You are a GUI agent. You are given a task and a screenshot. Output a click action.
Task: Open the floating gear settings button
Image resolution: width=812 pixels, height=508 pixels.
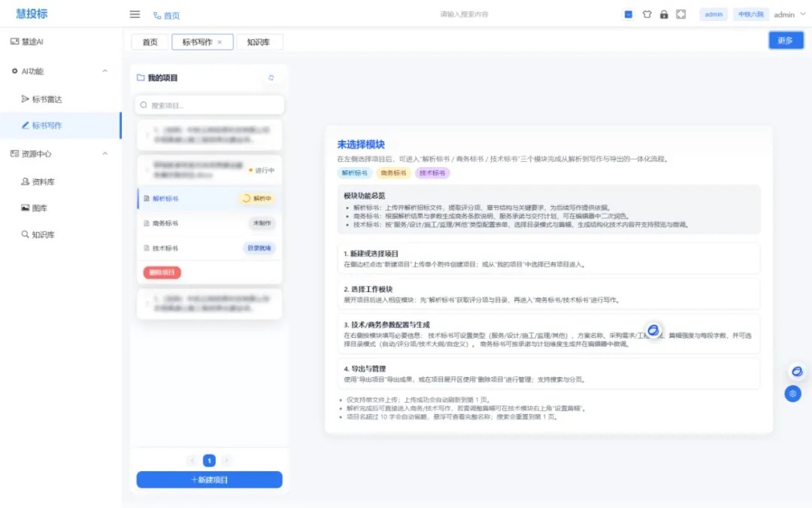point(793,393)
